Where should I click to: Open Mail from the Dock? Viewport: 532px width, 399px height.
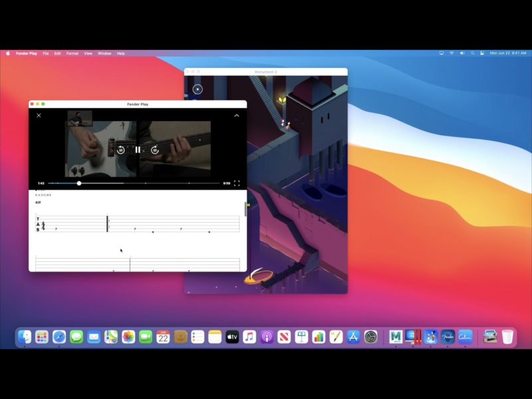coord(94,337)
